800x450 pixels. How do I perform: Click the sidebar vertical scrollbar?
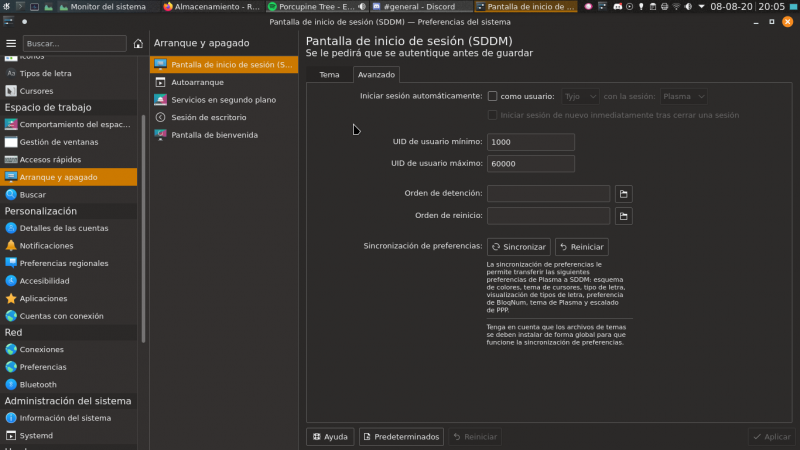[143, 229]
